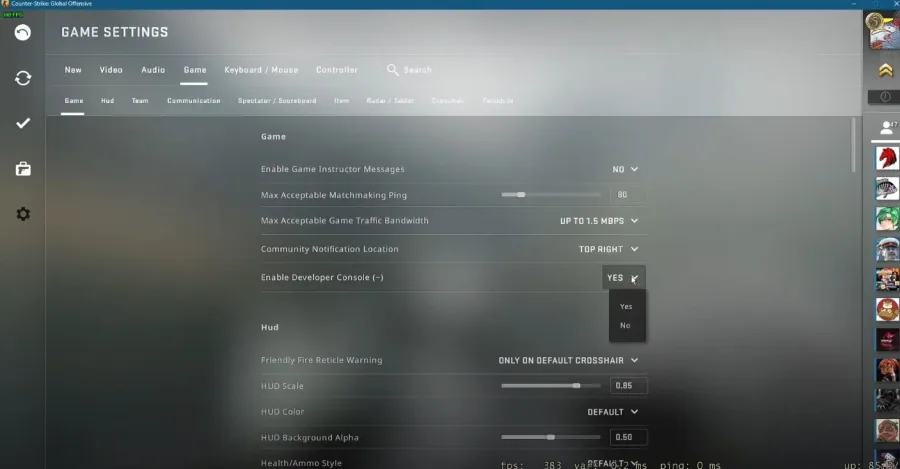900x469 pixels.
Task: Click the circular arrows watch icon in sidebar
Action: (x=23, y=78)
